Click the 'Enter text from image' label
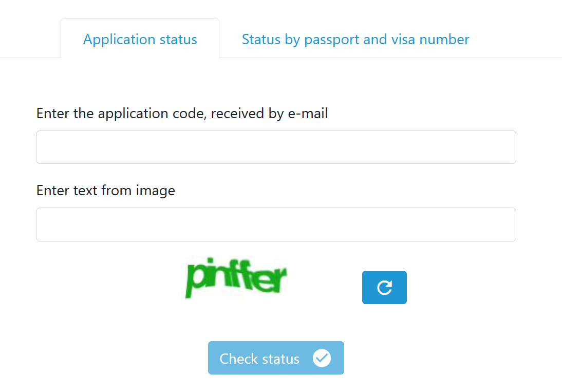The width and height of the screenshot is (562, 392). (x=106, y=191)
